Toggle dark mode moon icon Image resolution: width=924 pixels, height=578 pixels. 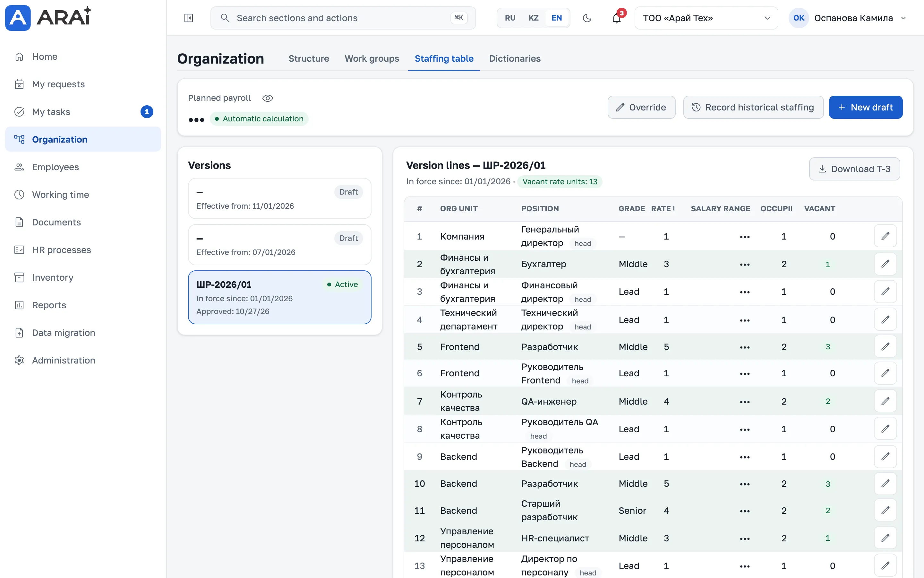tap(587, 18)
